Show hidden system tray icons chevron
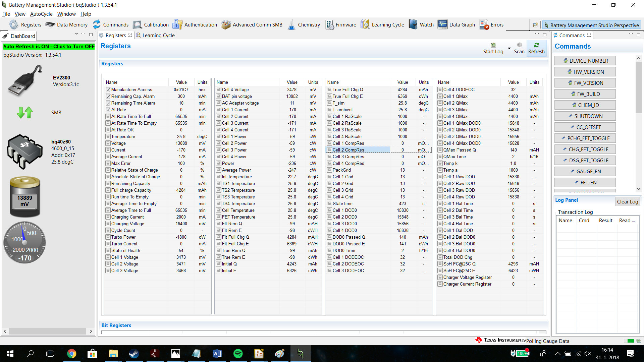This screenshot has width=644, height=362. click(557, 353)
